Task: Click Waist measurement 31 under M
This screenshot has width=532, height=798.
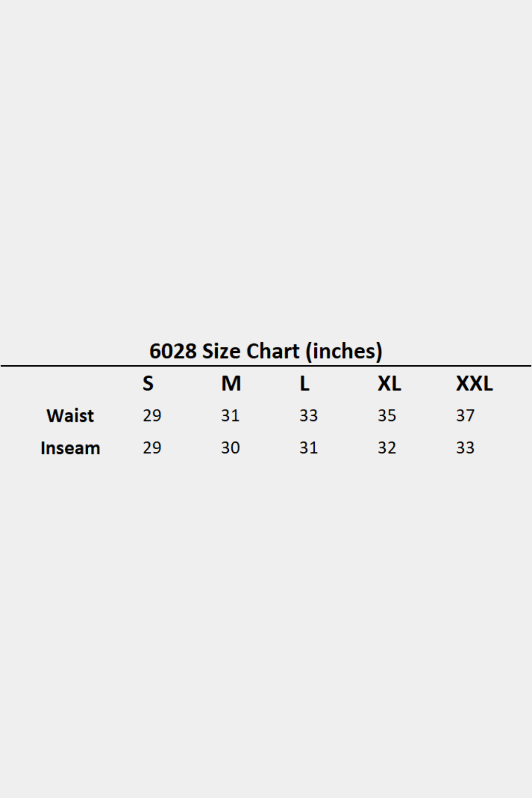Action: pyautogui.click(x=231, y=416)
